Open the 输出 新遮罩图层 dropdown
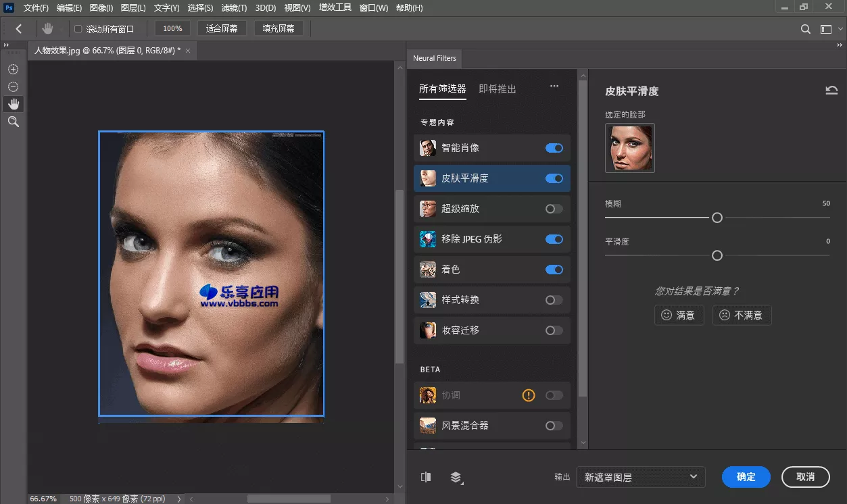 [x=639, y=477]
